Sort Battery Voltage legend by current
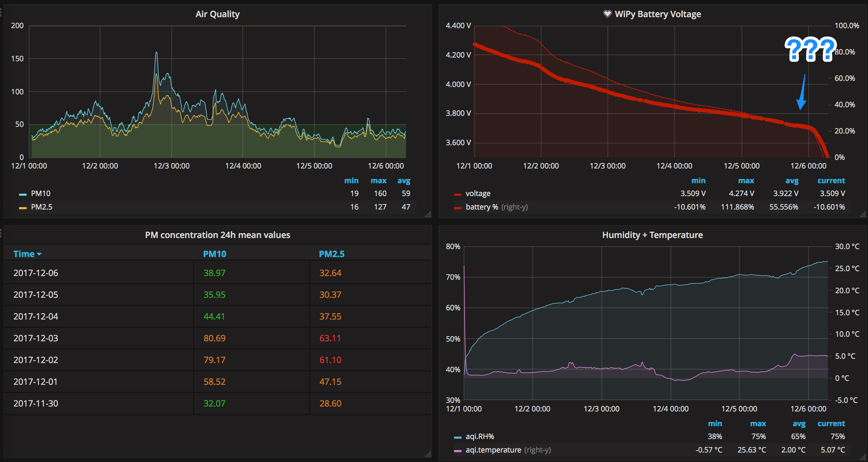The height and width of the screenshot is (462, 868). pyautogui.click(x=831, y=181)
